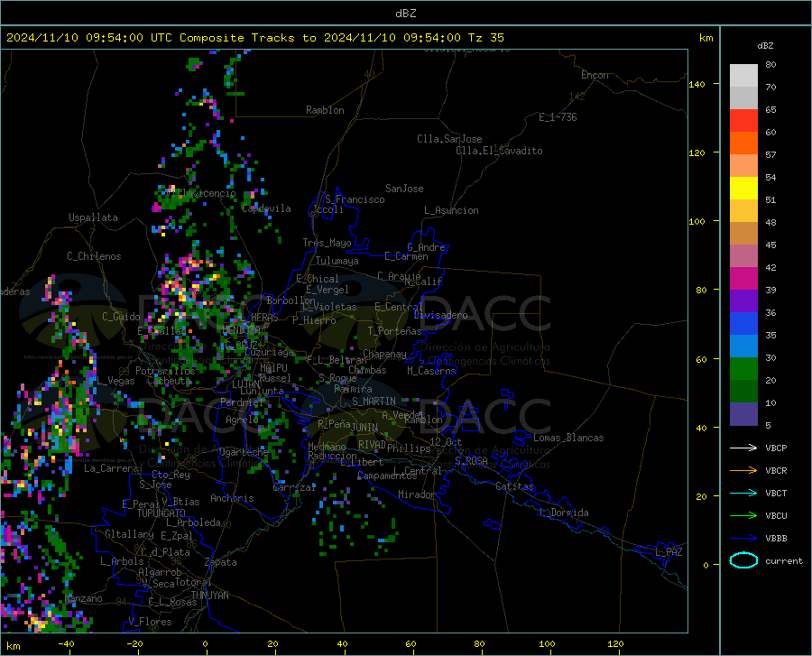The width and height of the screenshot is (812, 656).
Task: Select the magenta 39 dBZ color swatch
Action: click(x=743, y=279)
